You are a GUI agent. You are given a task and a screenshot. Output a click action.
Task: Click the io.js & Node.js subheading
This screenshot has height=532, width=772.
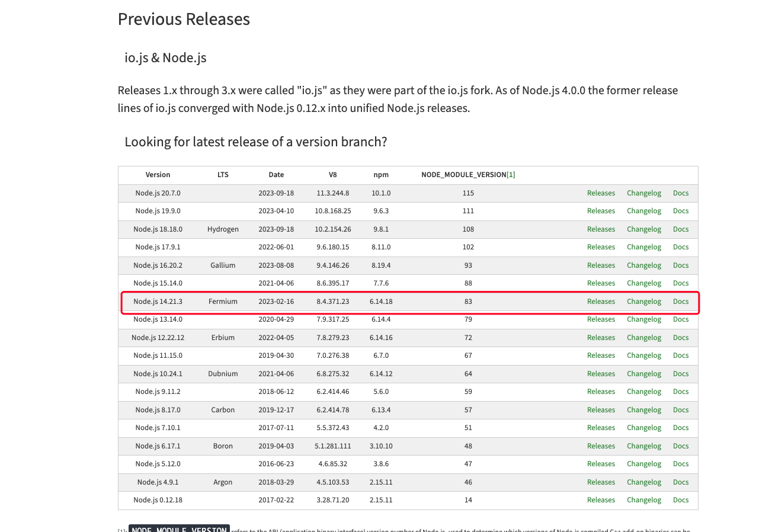[165, 57]
